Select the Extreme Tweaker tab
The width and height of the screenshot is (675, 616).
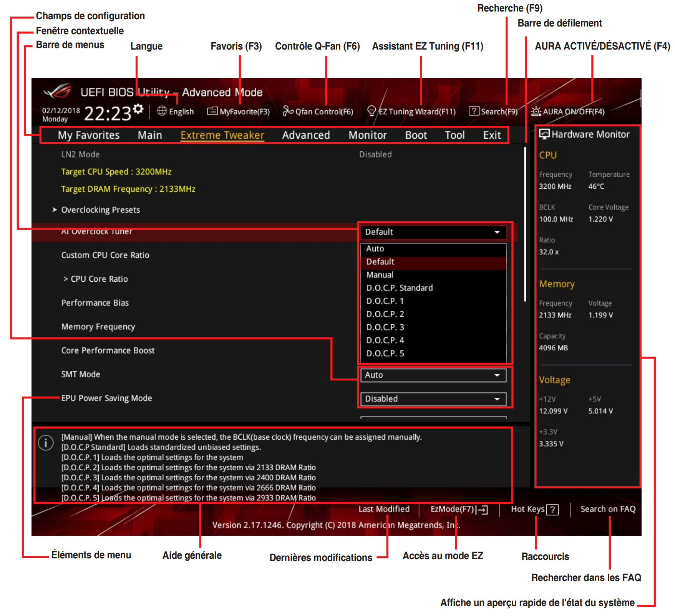tap(222, 135)
